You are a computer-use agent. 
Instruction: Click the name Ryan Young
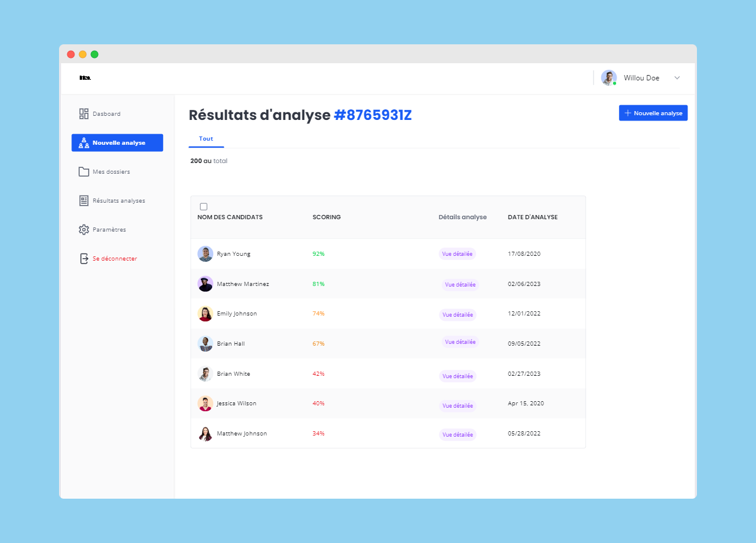[233, 253]
